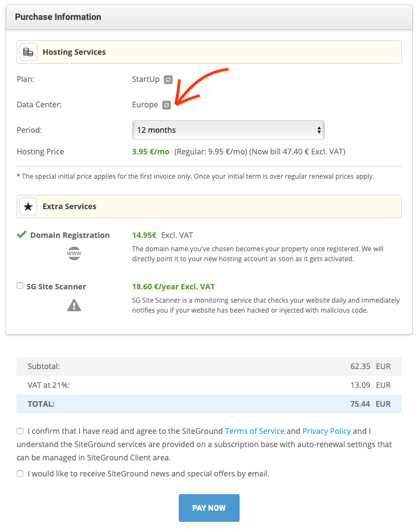This screenshot has height=529, width=420.
Task: Open the Period 12 months dropdown
Action: coord(229,130)
